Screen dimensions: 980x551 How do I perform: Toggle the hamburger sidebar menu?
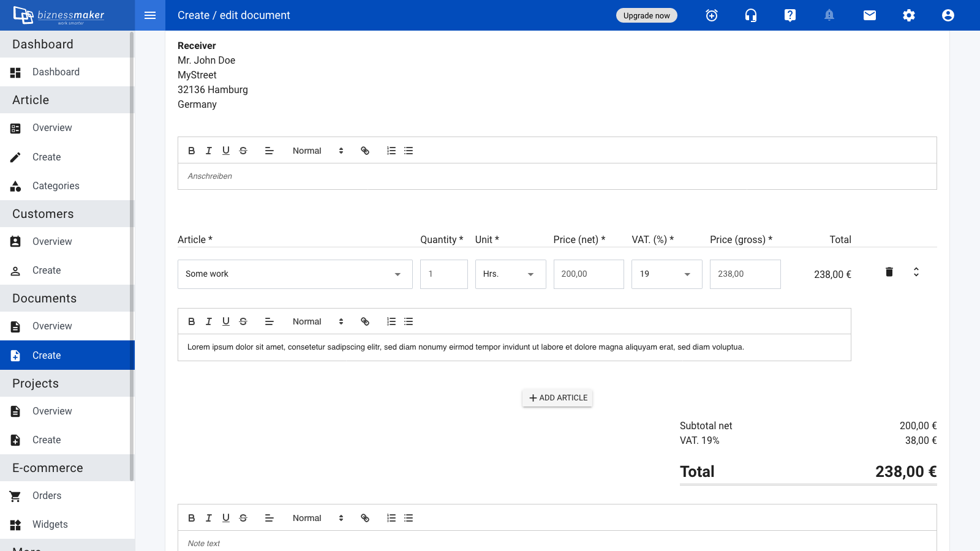coord(150,15)
